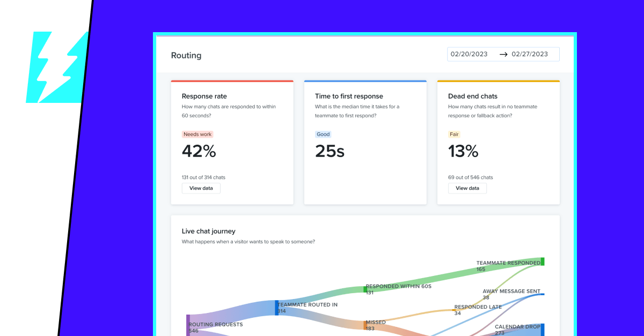Expand the Live chat journey section

tap(208, 231)
